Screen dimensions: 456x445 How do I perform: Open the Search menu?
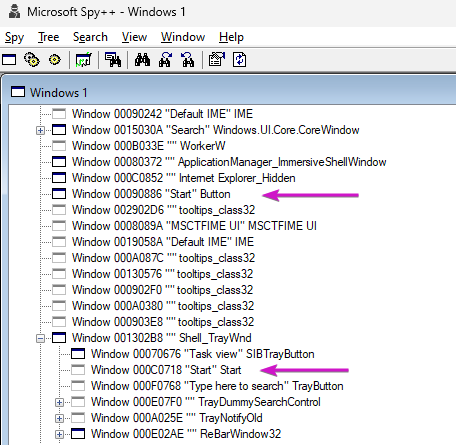[90, 37]
